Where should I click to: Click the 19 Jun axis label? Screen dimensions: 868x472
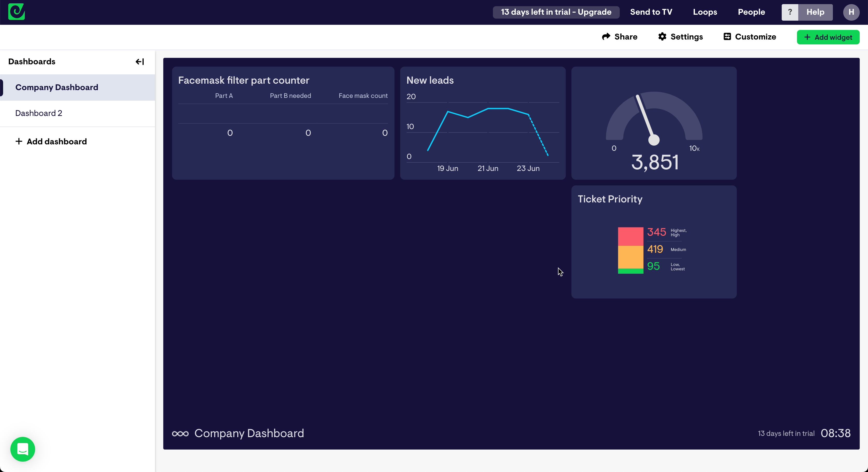coord(447,168)
